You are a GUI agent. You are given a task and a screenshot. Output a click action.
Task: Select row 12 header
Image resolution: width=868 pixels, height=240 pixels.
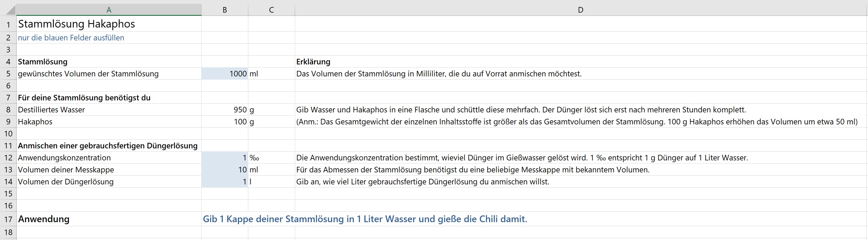(8, 157)
